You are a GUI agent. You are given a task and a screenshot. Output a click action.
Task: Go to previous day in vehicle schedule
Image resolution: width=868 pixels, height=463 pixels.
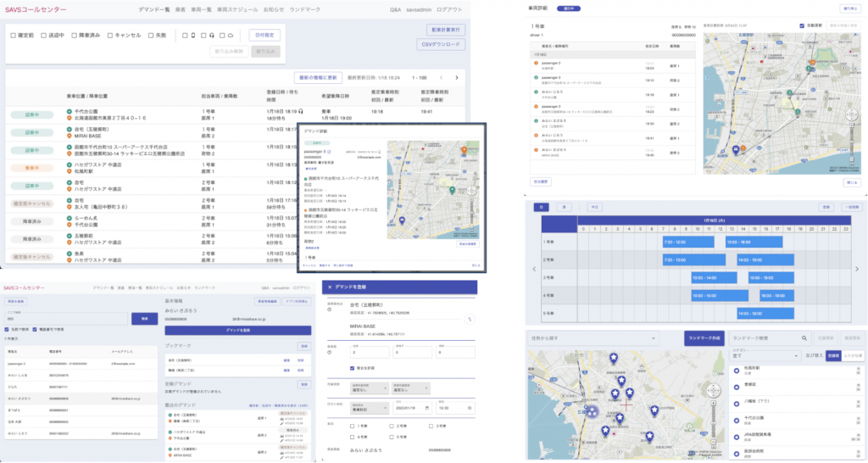533,270
